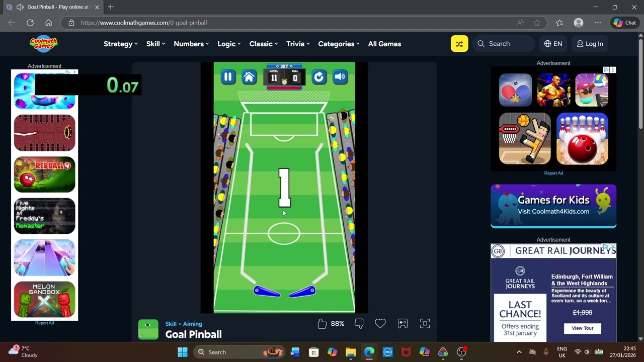Open the read aloud icon in address bar
Image resolution: width=644 pixels, height=362 pixels.
(520, 23)
